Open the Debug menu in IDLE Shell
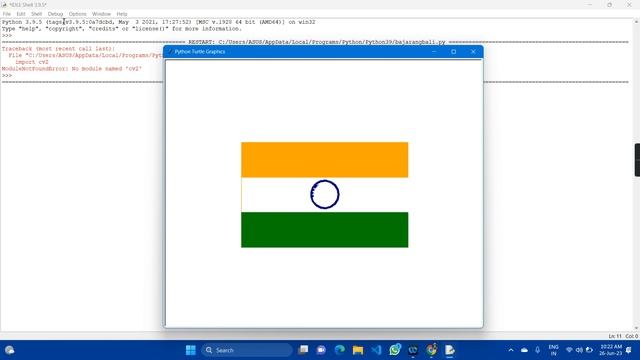Image resolution: width=640 pixels, height=360 pixels. coord(56,14)
